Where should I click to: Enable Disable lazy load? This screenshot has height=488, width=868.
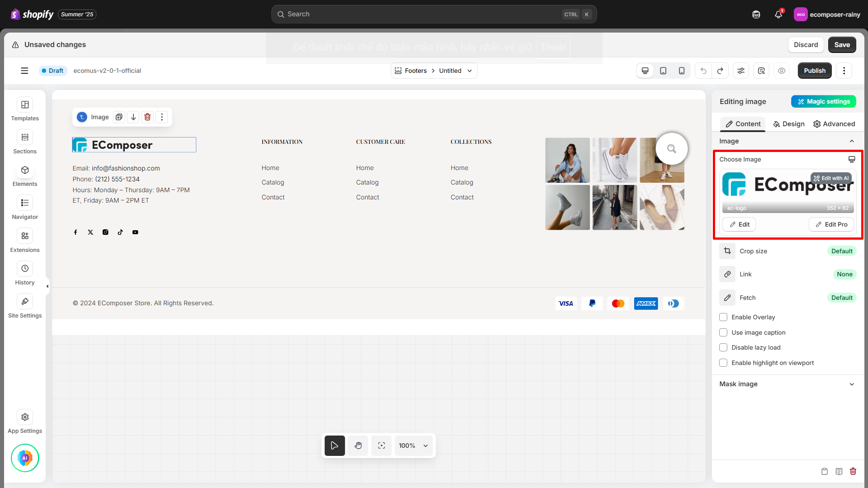click(x=723, y=347)
